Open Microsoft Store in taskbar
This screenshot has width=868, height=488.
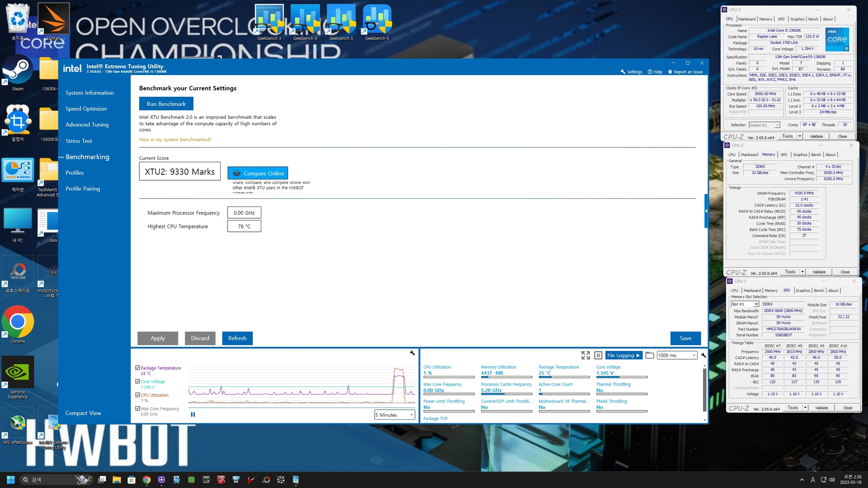tap(132, 480)
